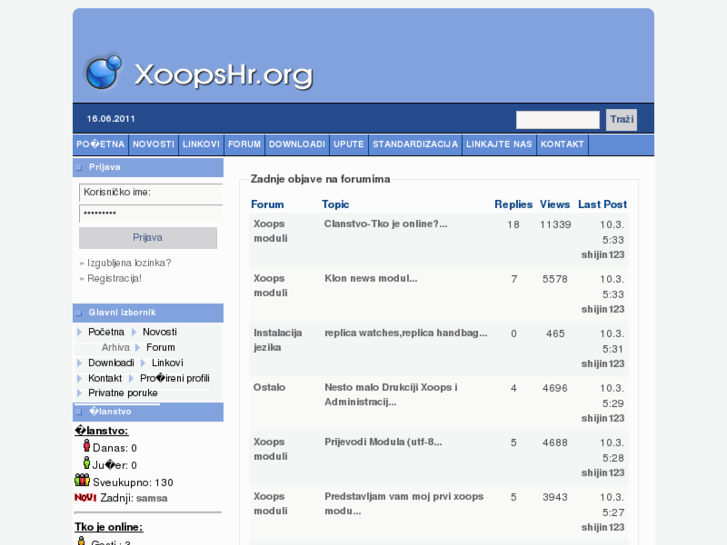This screenshot has height=545, width=727.
Task: Click the red Danas member icon
Action: [x=86, y=446]
